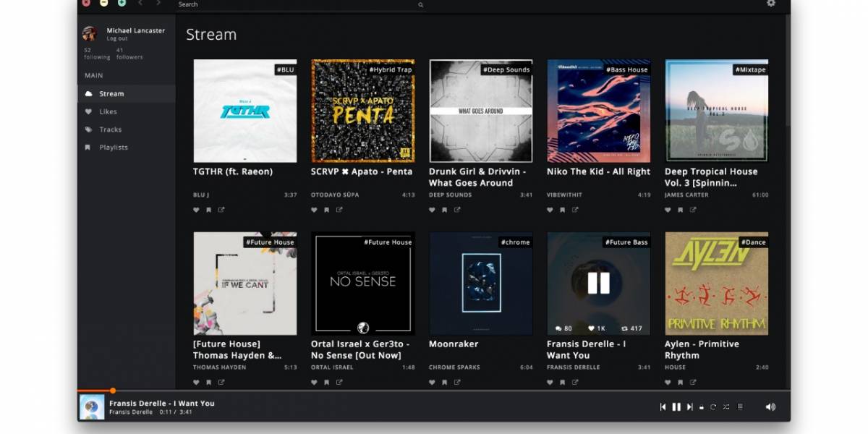Viewport: 868px width, 434px height.
Task: Open the 52 following list
Action: click(x=97, y=54)
